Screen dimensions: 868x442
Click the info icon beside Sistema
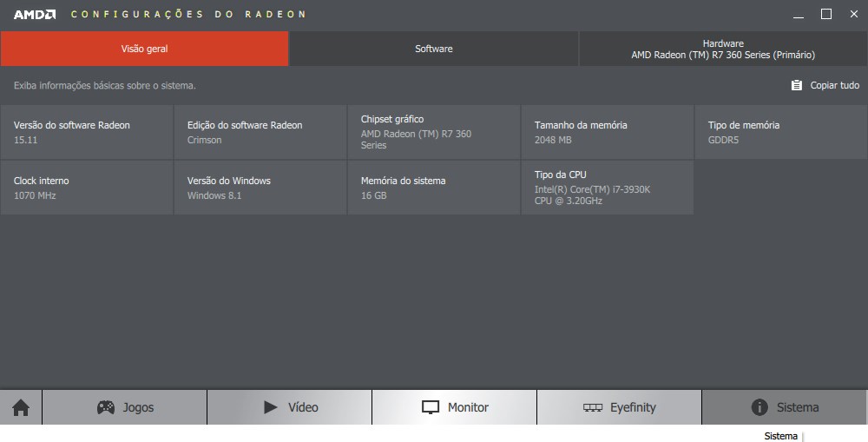point(759,407)
